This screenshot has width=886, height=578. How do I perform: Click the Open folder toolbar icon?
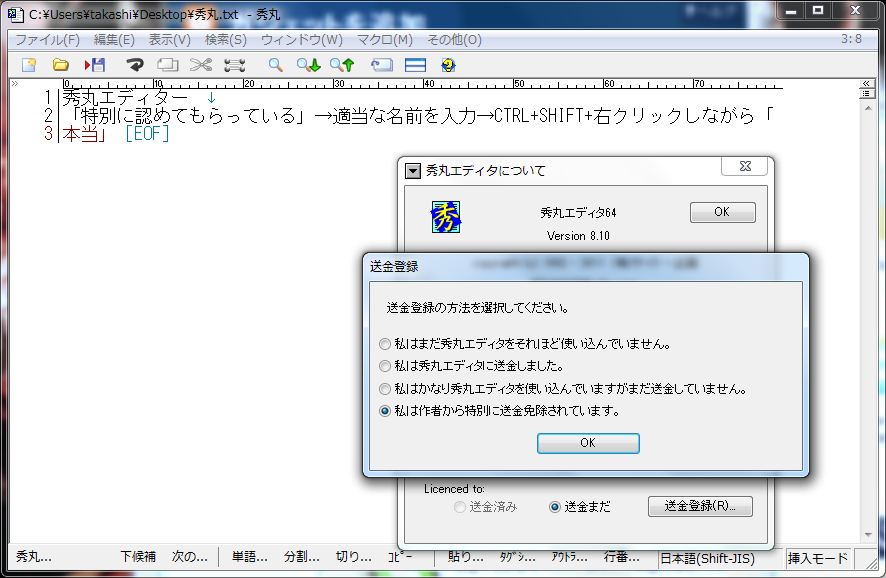point(60,65)
